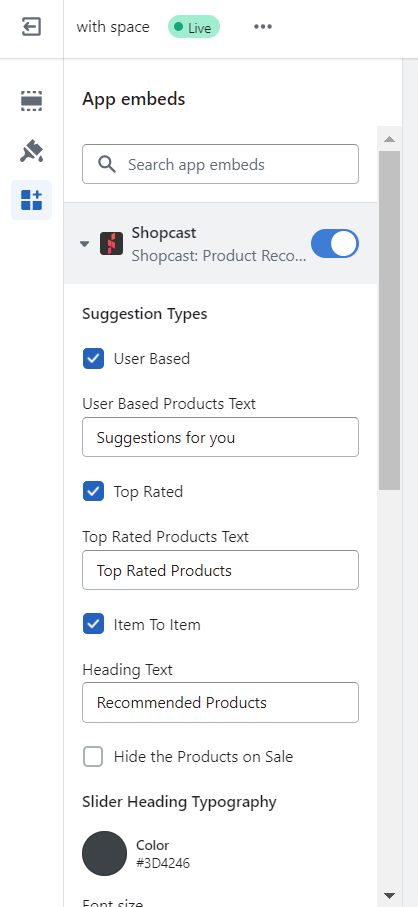This screenshot has width=418, height=907.
Task: Open the three-dot more actions menu
Action: click(262, 27)
